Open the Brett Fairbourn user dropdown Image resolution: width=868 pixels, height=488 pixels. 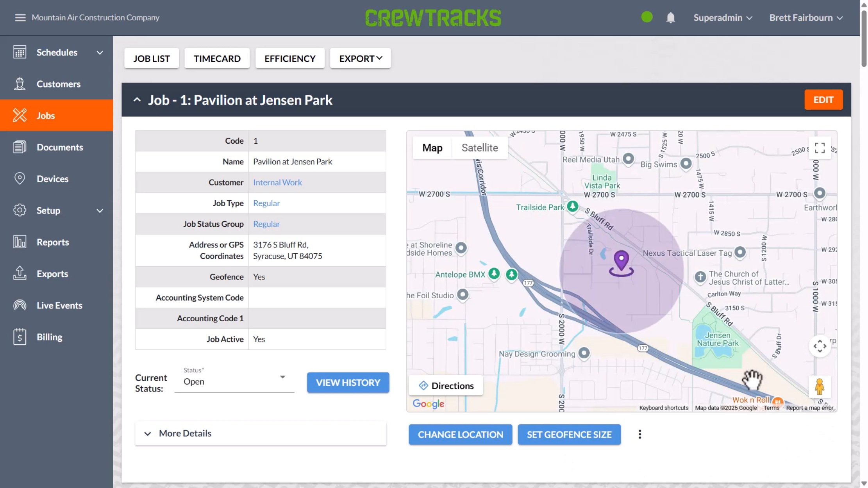806,18
